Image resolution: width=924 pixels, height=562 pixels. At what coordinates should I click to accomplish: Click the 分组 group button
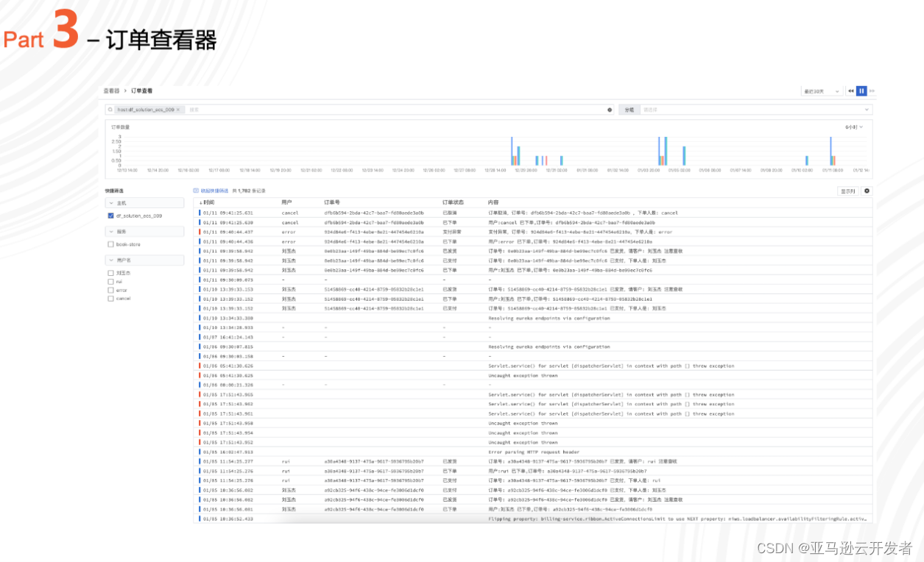pos(629,110)
